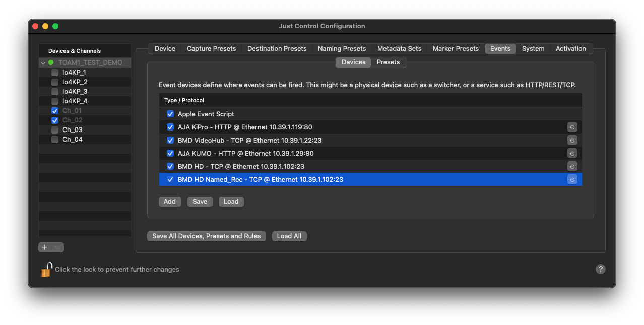This screenshot has width=644, height=325.
Task: Click the Save button under the device list
Action: tap(200, 202)
